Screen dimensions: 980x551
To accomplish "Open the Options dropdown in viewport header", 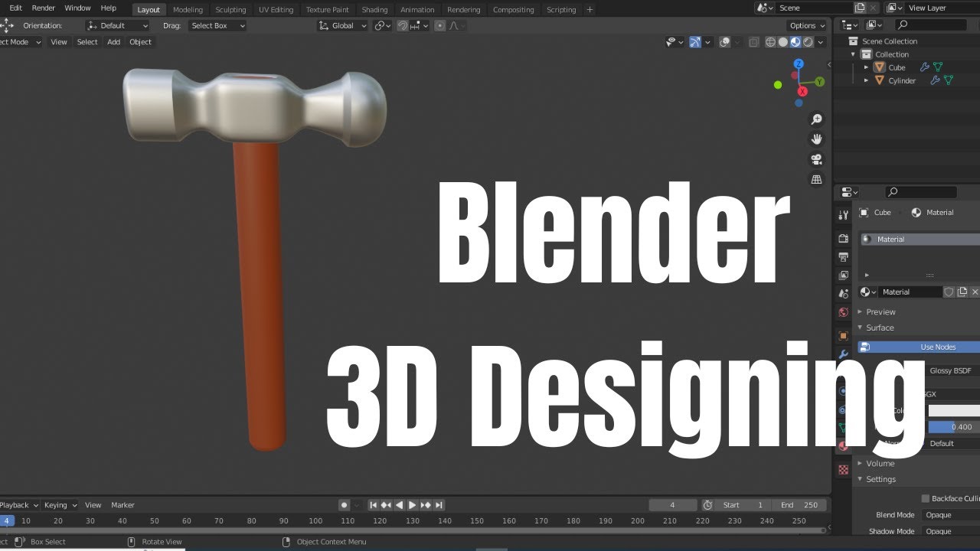I will (806, 25).
